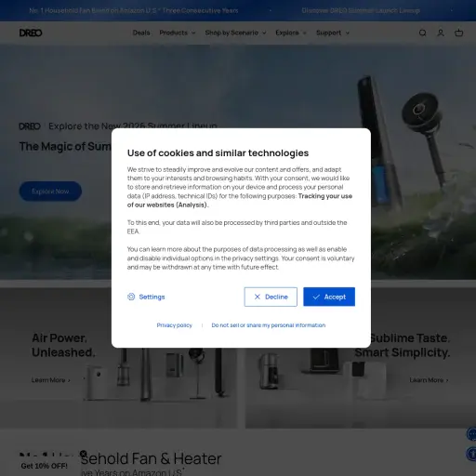Accept cookies with the Accept button
Screen dimensions: 476x476
(x=329, y=297)
